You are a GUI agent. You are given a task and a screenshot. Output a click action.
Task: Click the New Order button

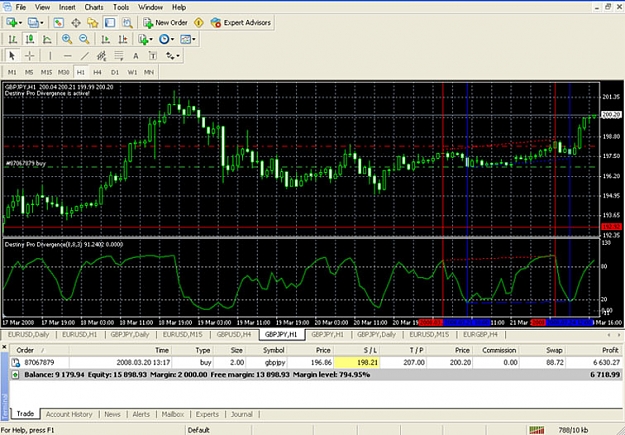(x=165, y=23)
